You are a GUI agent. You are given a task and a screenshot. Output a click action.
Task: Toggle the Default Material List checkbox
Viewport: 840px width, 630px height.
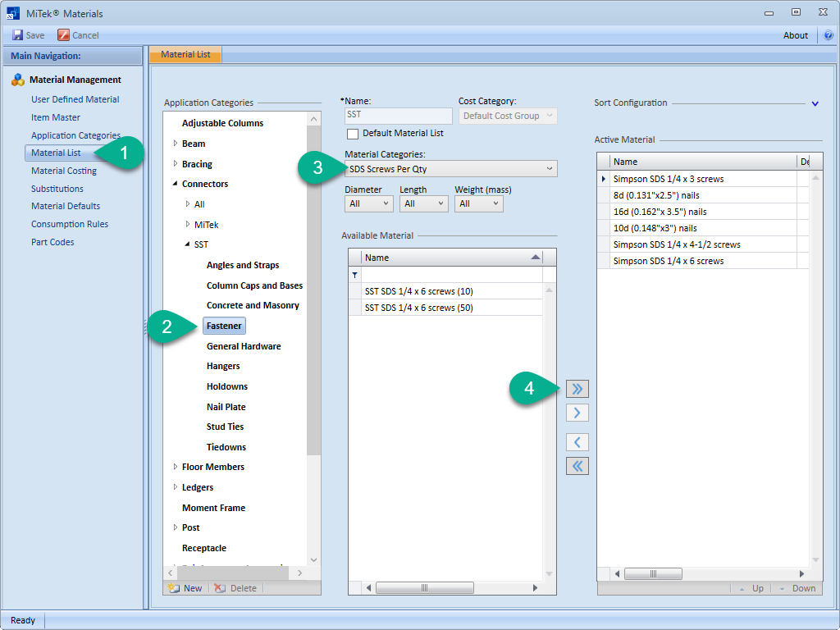353,134
